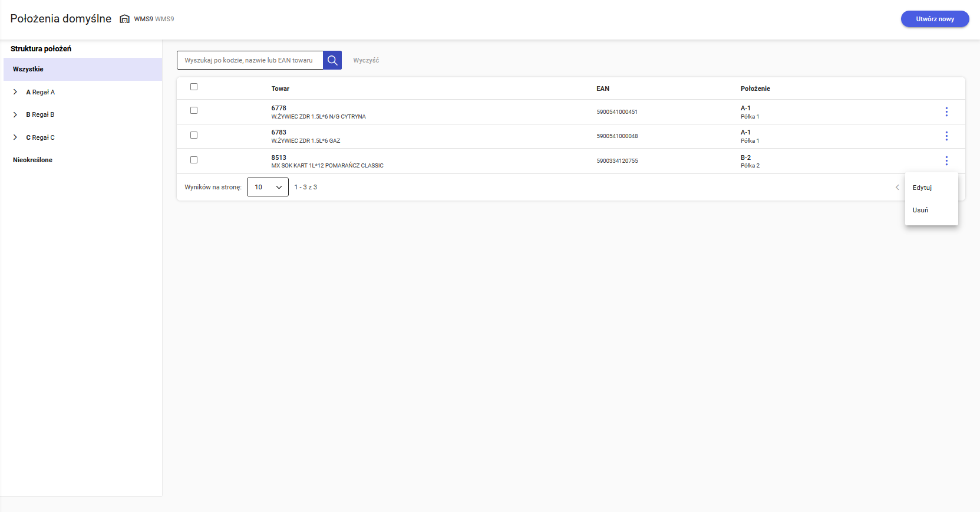Expand the C Regał C tree node
Viewport: 980px width, 512px height.
coord(15,137)
